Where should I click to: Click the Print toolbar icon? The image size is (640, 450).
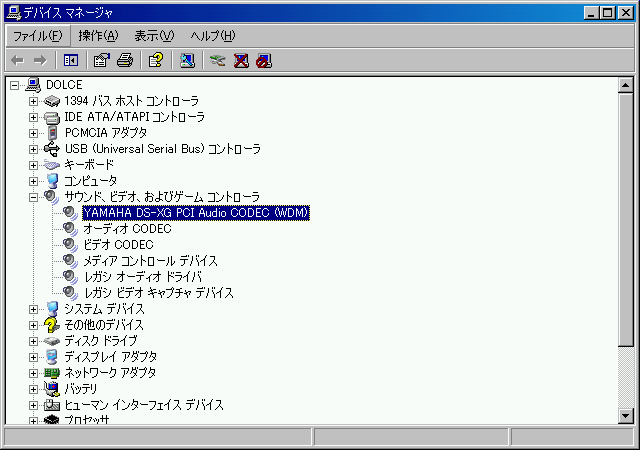click(x=125, y=61)
